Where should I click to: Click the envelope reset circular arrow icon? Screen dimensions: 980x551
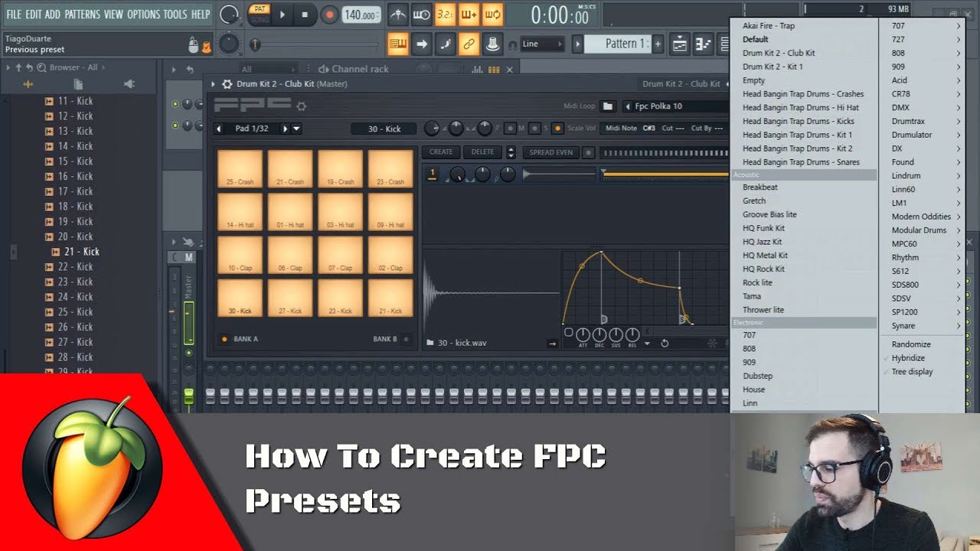click(665, 343)
